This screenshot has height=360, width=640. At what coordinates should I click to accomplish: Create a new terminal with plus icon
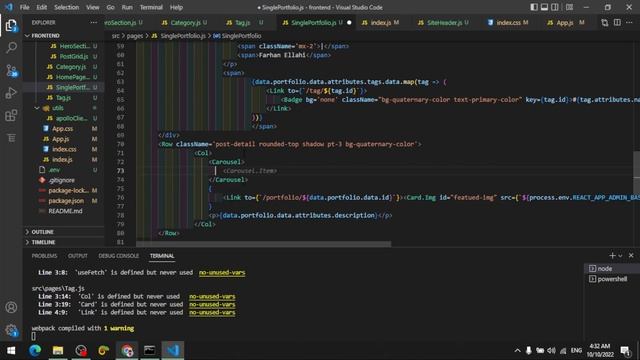[612, 256]
